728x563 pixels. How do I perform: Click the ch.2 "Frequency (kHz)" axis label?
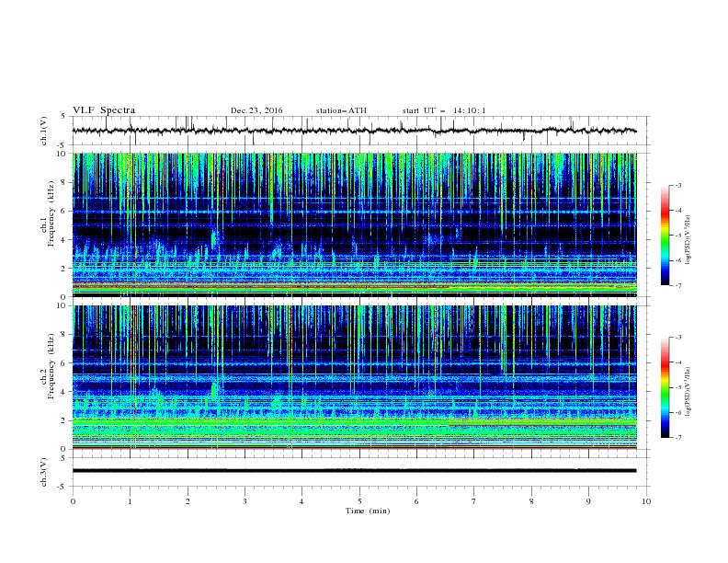(x=51, y=366)
